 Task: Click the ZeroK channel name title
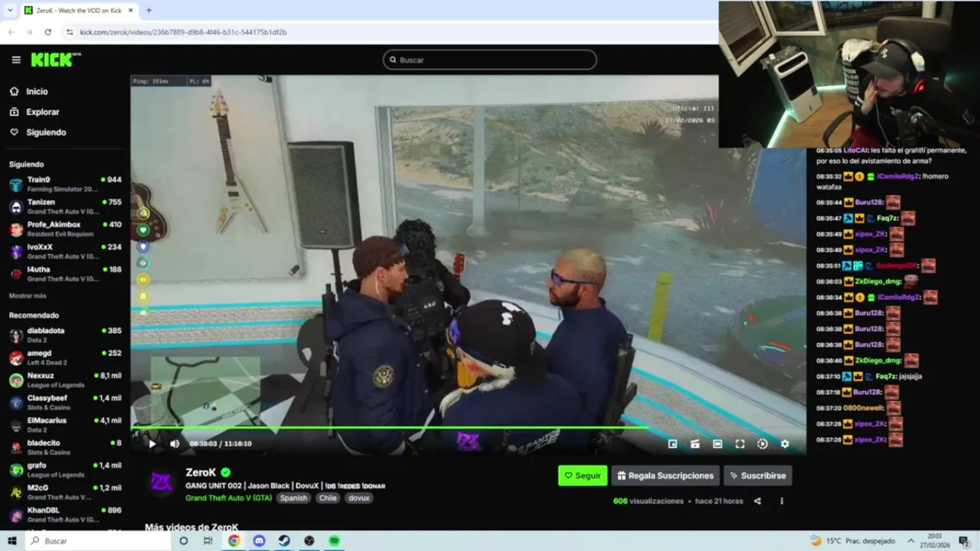[201, 473]
